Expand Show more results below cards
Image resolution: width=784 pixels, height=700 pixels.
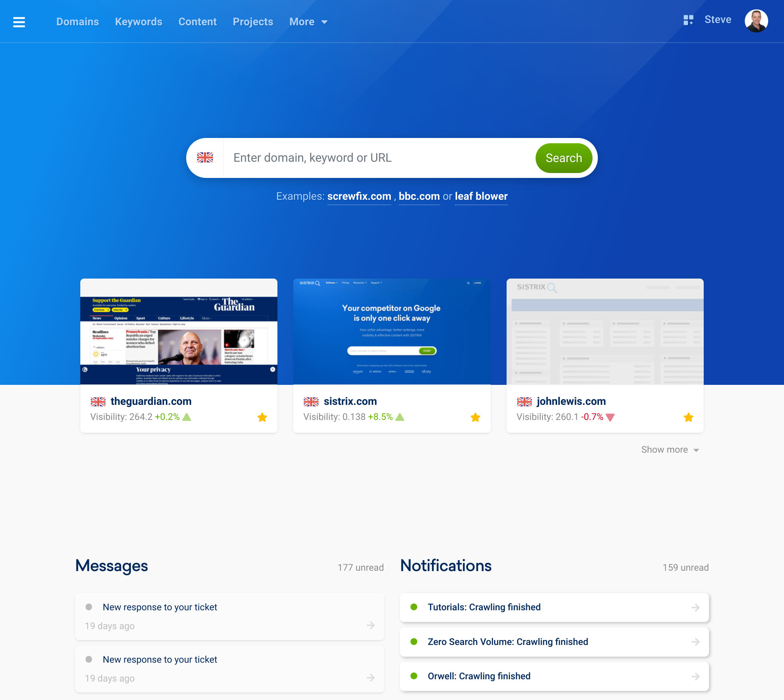[670, 449]
